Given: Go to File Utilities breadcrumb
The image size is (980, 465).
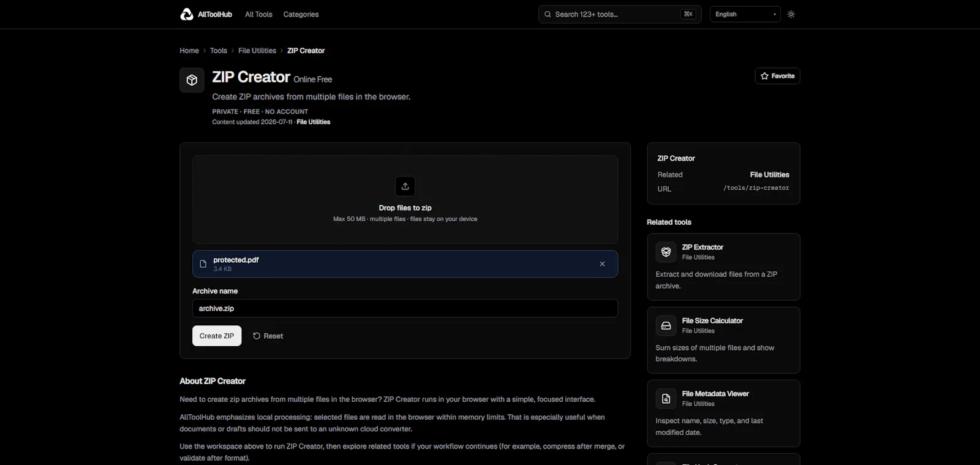Looking at the screenshot, I should 257,51.
